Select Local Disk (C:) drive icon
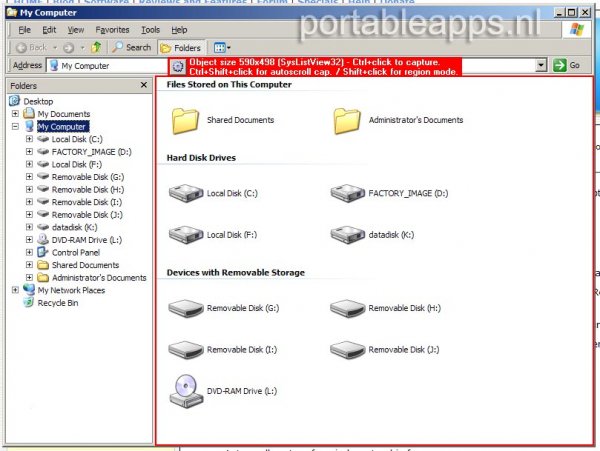 coord(186,192)
